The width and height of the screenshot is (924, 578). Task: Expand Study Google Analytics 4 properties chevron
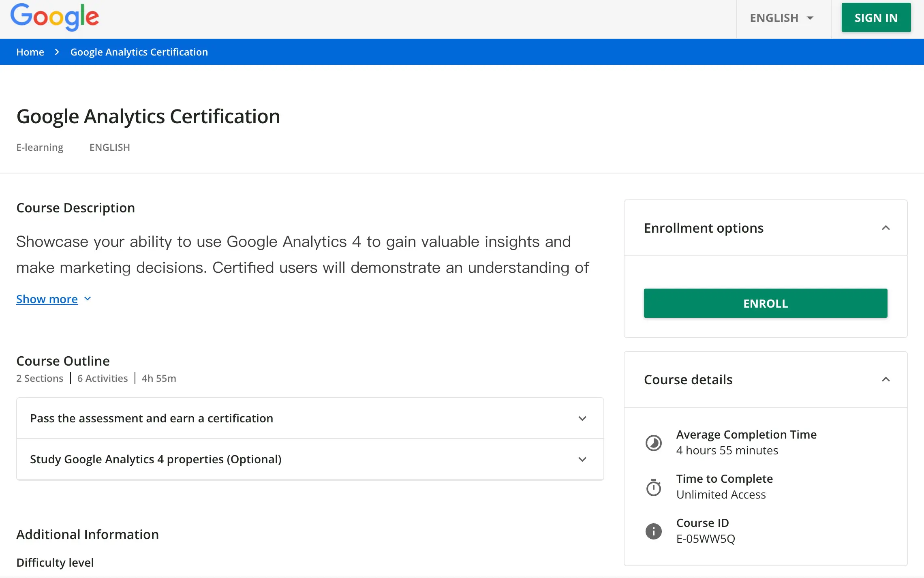(x=582, y=459)
